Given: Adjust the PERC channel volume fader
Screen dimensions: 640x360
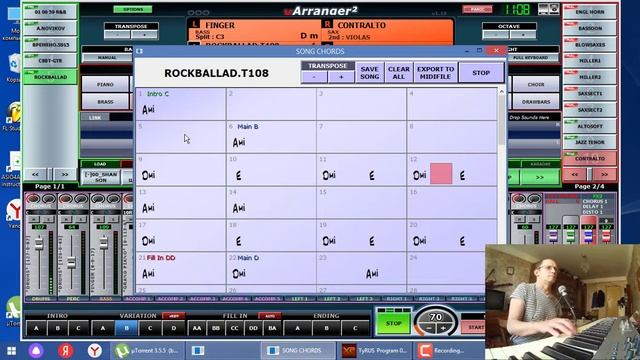Looking at the screenshot, I should click(71, 262).
